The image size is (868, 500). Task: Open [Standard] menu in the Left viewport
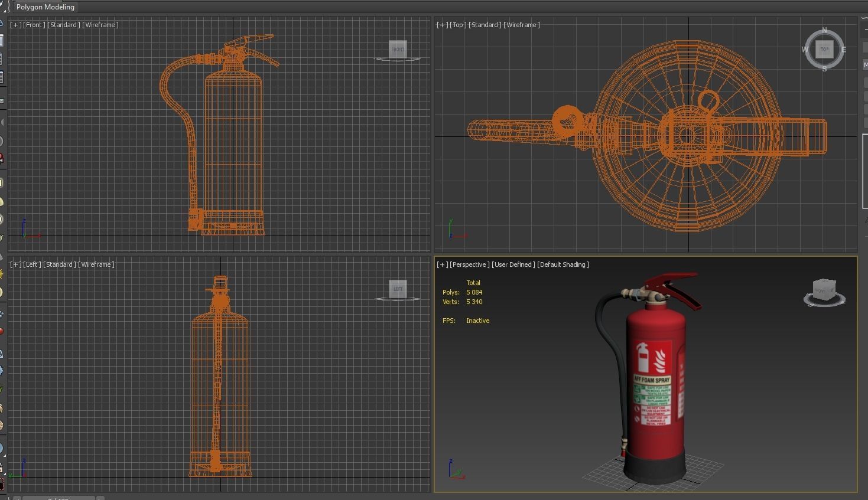tap(59, 264)
